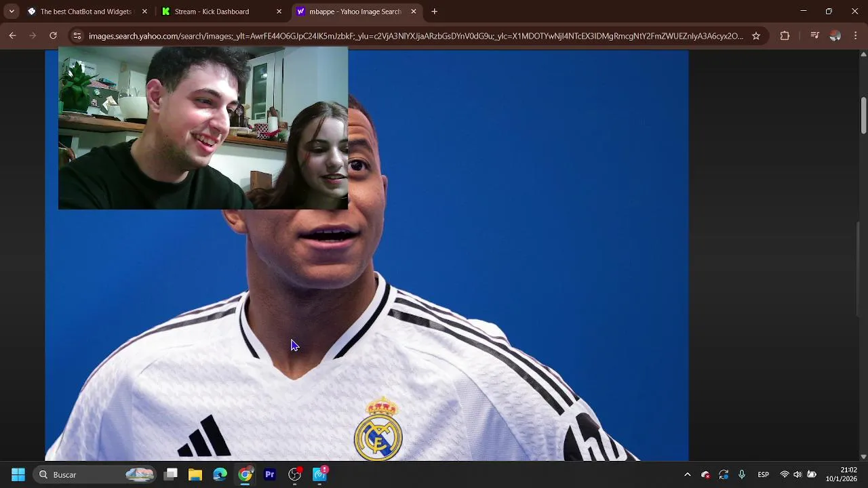
Task: Open a new browser tab
Action: (435, 12)
